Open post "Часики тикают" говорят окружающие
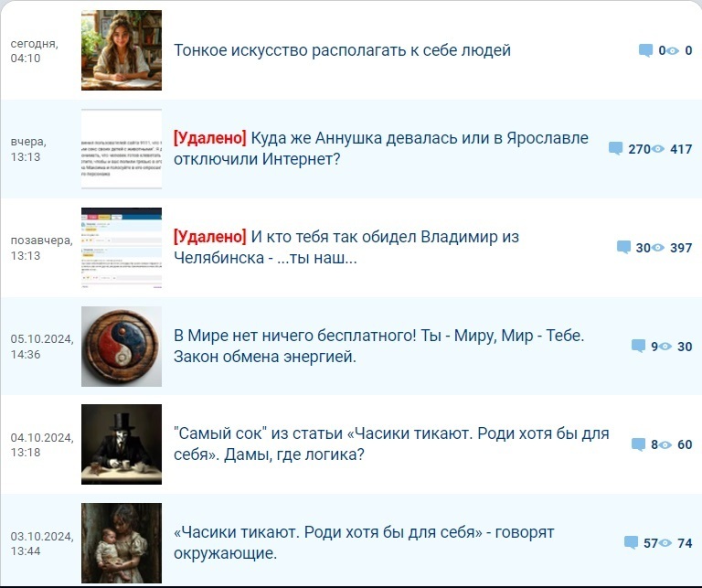702x588 pixels. 364,542
